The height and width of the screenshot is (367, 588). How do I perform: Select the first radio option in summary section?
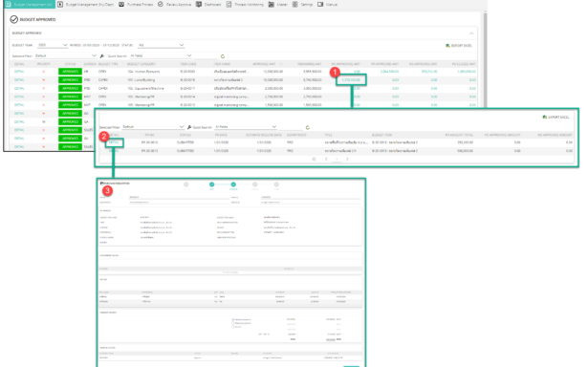(x=233, y=319)
